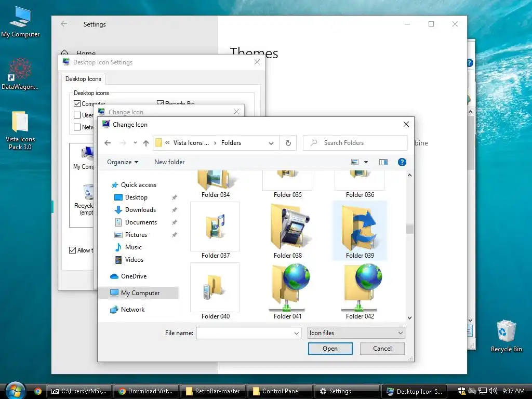This screenshot has height=399, width=532.
Task: Select the DataWagon desktop shortcut
Action: pos(20,74)
